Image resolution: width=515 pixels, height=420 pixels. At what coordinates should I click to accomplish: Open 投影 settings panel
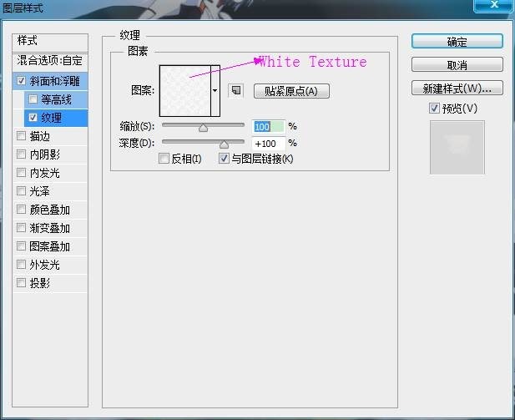[x=40, y=283]
